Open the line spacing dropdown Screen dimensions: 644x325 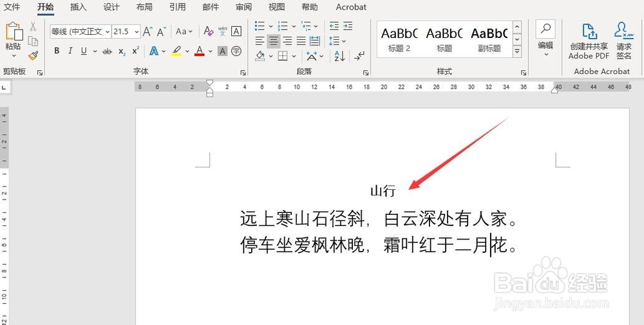tap(337, 41)
